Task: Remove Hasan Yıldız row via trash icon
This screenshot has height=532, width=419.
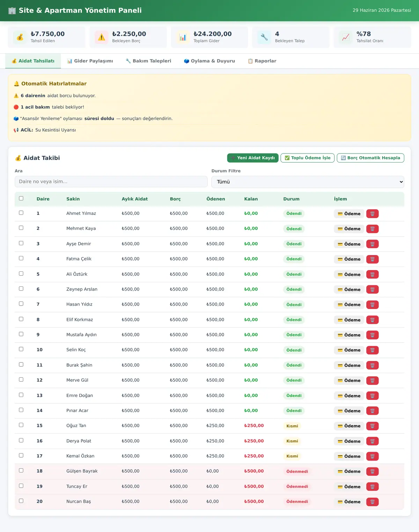Action: coord(372,305)
